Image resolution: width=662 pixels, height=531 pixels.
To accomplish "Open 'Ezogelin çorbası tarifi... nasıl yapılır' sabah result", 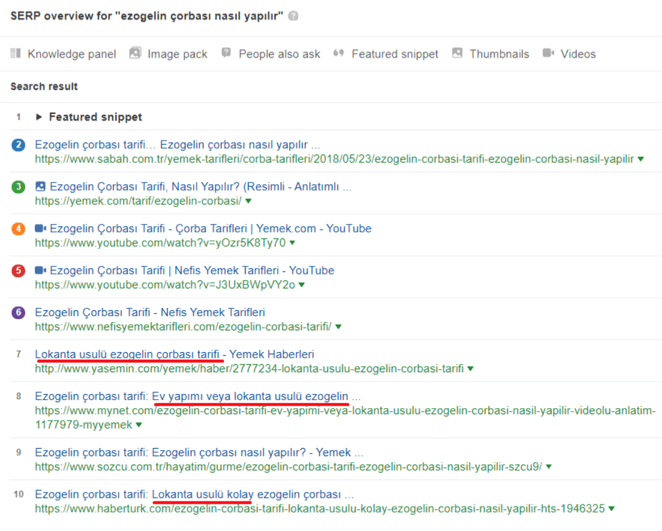I will coord(177,145).
